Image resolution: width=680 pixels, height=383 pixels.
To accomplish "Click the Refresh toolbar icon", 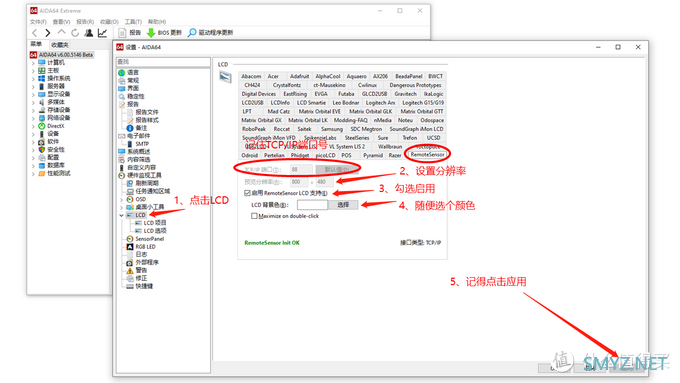I will pyautogui.click(x=75, y=33).
